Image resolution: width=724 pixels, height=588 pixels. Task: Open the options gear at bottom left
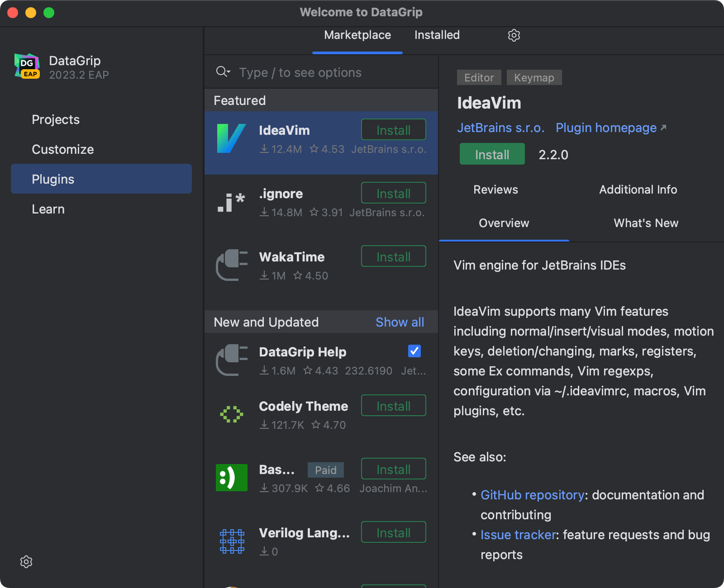26,562
